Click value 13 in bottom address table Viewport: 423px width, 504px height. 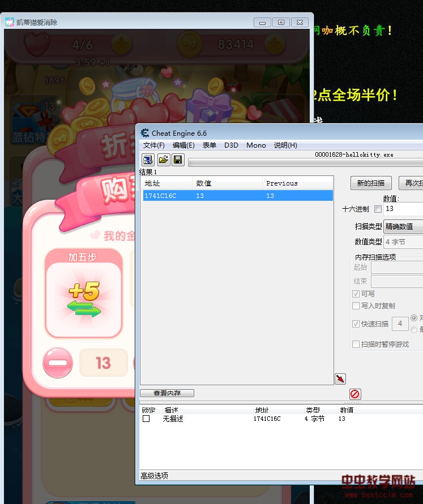pos(341,419)
